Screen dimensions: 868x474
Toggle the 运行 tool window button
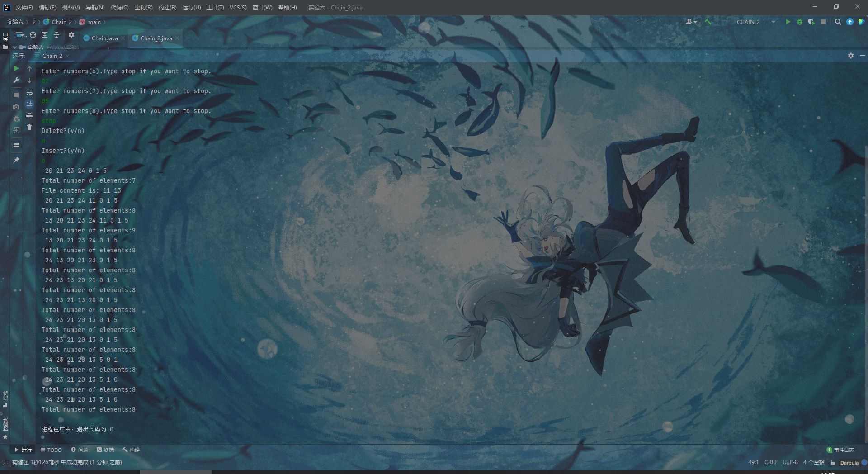(23, 450)
